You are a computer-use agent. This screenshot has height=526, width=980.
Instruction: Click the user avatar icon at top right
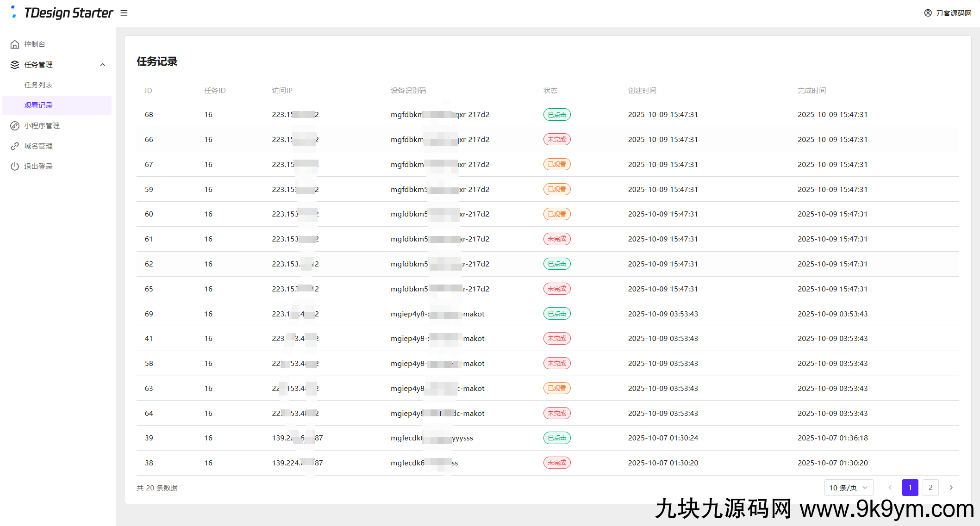928,13
